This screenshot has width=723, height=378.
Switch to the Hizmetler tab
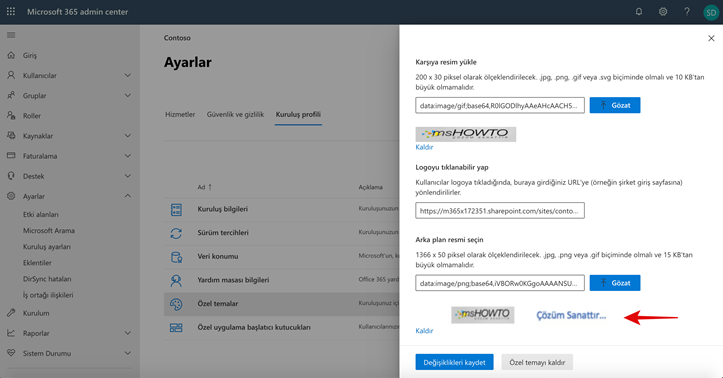pyautogui.click(x=180, y=114)
